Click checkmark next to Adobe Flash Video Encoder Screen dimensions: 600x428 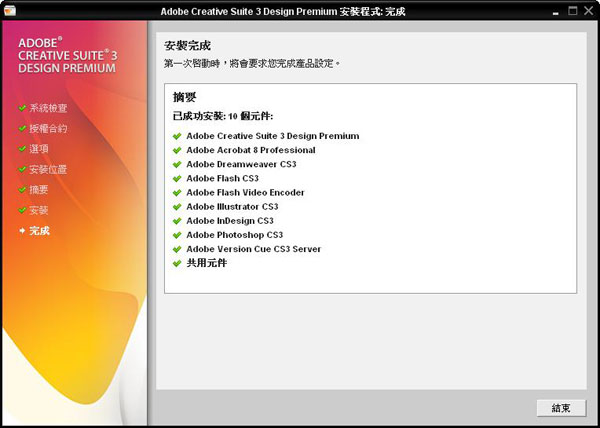(177, 193)
